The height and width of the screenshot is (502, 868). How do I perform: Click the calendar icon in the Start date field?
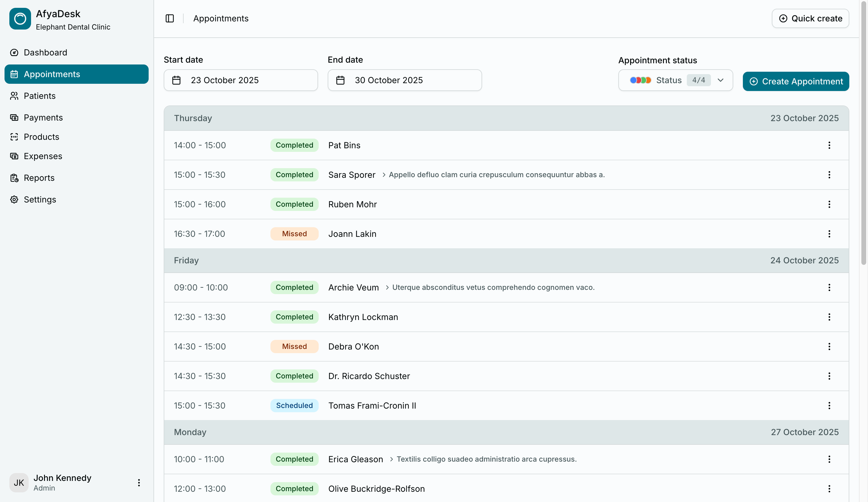point(176,80)
